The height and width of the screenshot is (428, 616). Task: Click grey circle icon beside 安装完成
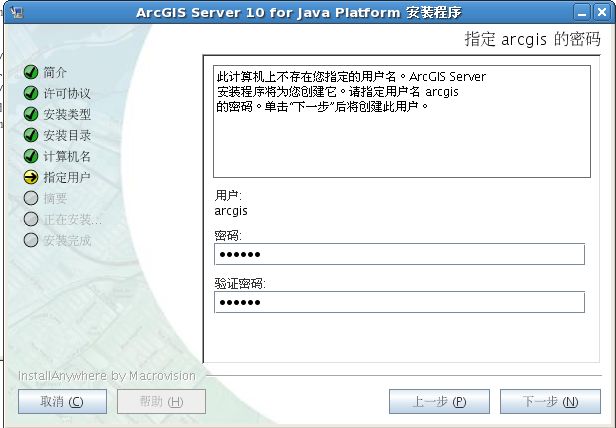[x=31, y=240]
